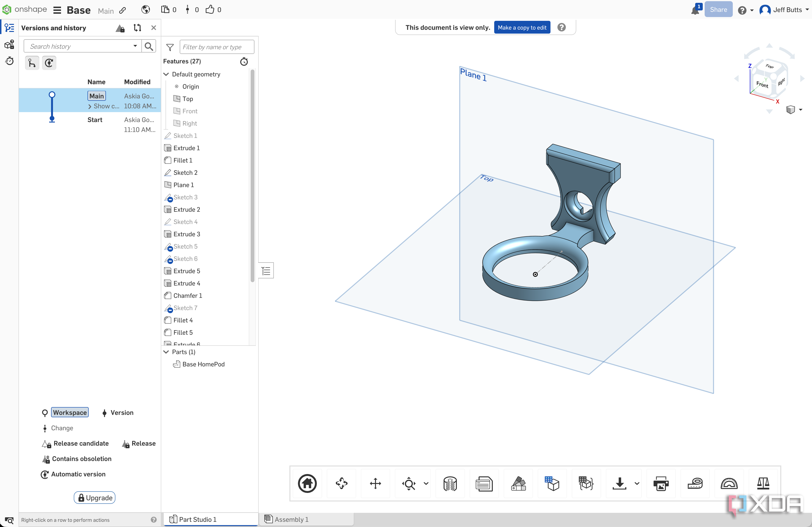Screen dimensions: 812x527
Task: Open the zoom options dropdown arrow
Action: (426, 483)
